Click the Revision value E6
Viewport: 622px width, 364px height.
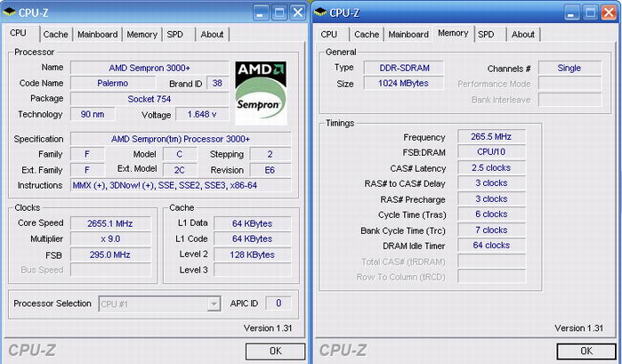[271, 170]
